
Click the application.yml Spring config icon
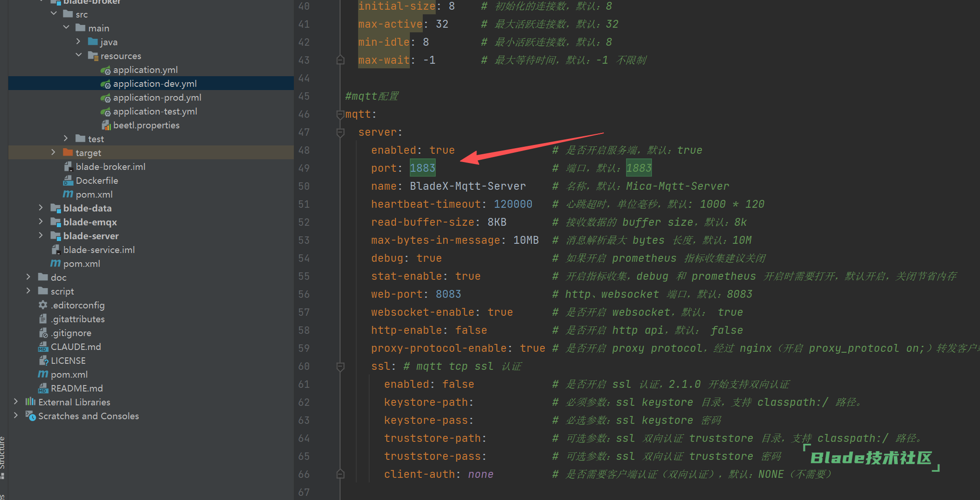[106, 70]
